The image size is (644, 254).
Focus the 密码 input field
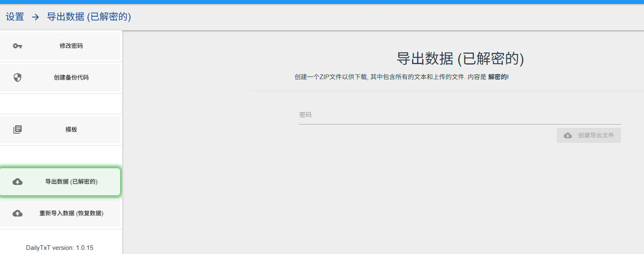pos(460,115)
